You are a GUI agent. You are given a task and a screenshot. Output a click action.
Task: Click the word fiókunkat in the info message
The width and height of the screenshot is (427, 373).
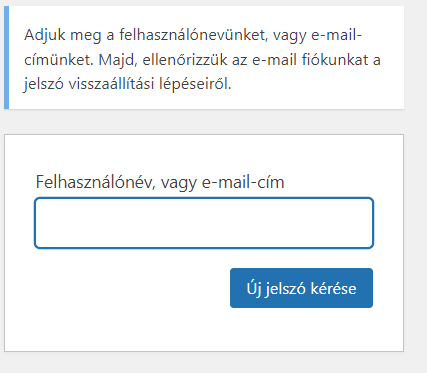(335, 60)
